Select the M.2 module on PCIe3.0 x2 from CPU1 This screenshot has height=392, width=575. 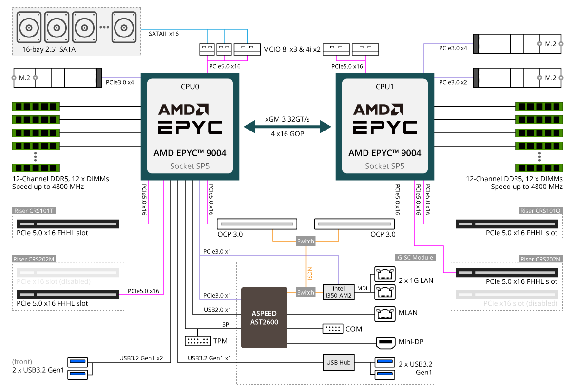click(x=517, y=77)
